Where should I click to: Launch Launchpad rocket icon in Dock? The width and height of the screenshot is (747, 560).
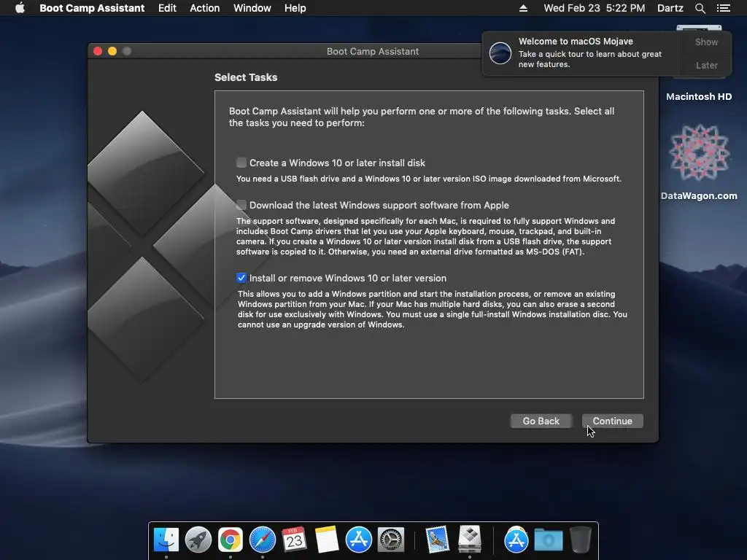coord(198,540)
